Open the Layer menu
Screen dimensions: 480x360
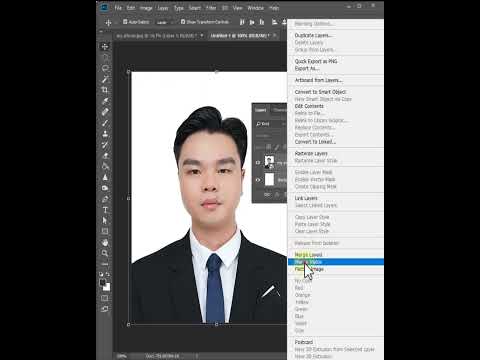(x=163, y=8)
